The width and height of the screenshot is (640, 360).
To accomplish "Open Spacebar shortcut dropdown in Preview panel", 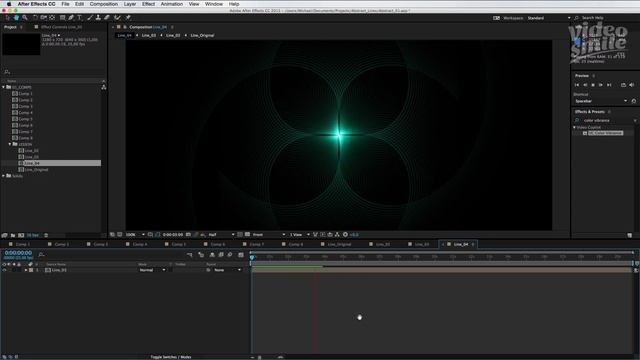I will pyautogui.click(x=600, y=101).
